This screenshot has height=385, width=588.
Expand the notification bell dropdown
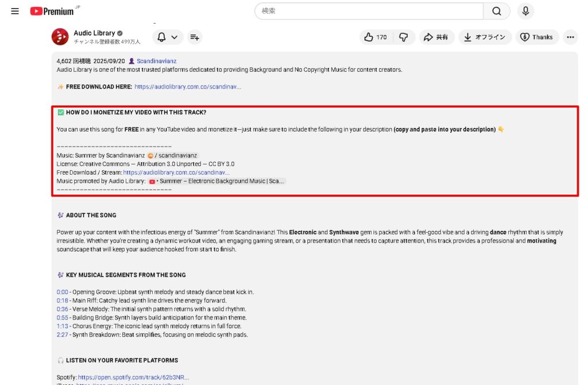(168, 37)
